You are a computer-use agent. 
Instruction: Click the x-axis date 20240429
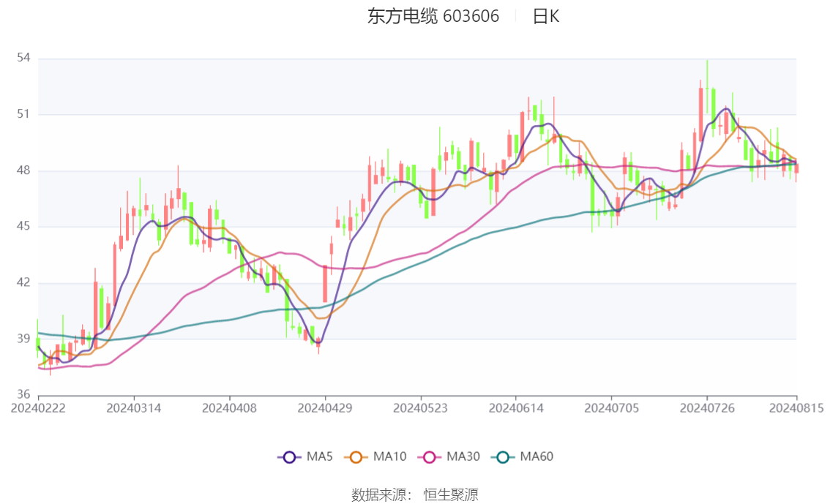coord(325,408)
